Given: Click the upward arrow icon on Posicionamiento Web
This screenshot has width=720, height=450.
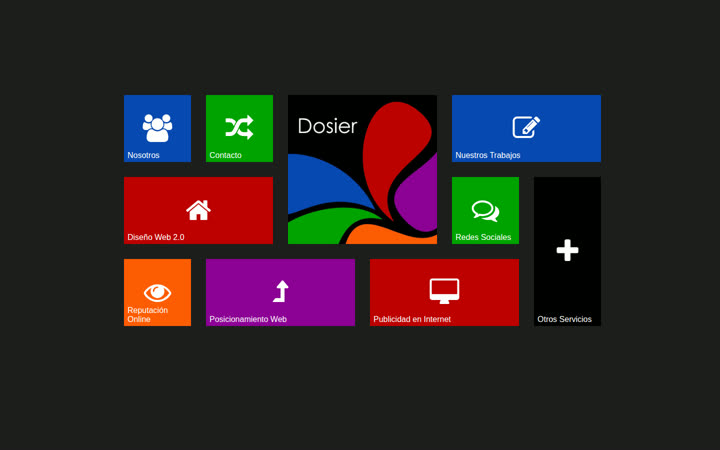Looking at the screenshot, I should click(x=281, y=291).
